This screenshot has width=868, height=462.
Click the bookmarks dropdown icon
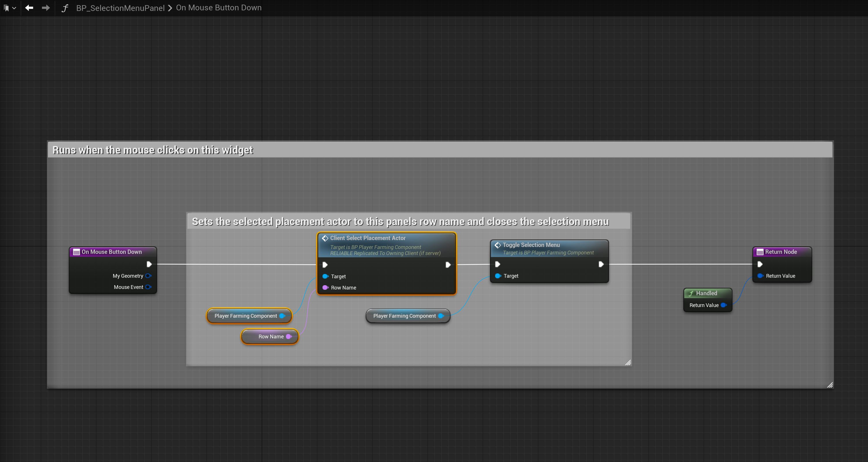[9, 8]
